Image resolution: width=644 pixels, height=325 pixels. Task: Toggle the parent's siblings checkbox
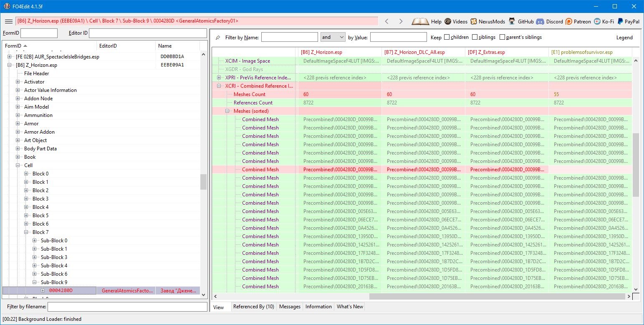click(x=503, y=37)
